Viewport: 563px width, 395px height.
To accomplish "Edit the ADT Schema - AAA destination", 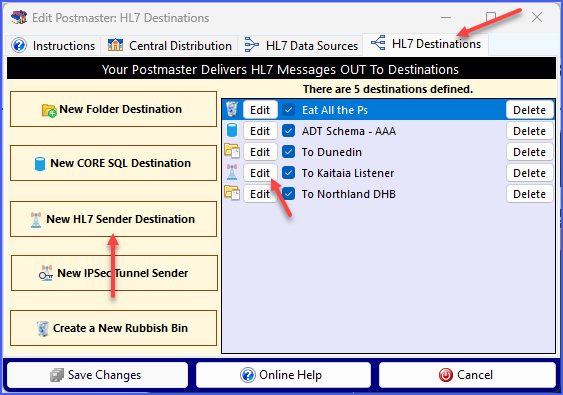I will (x=260, y=131).
